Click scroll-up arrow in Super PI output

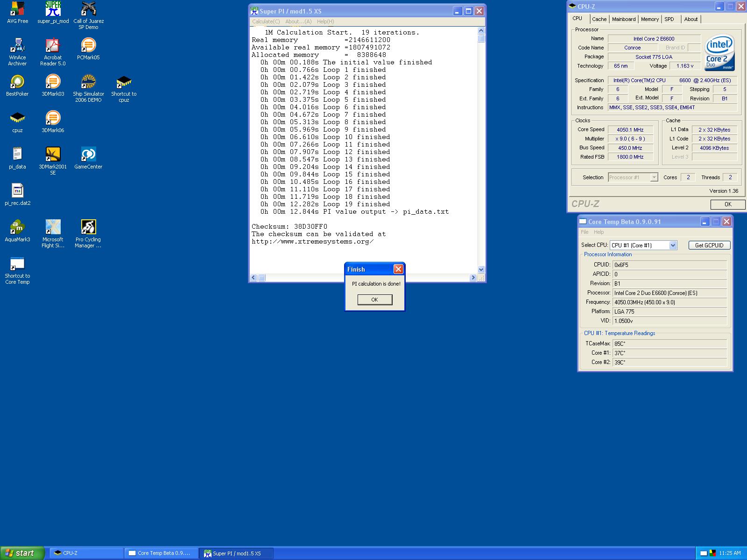click(481, 30)
